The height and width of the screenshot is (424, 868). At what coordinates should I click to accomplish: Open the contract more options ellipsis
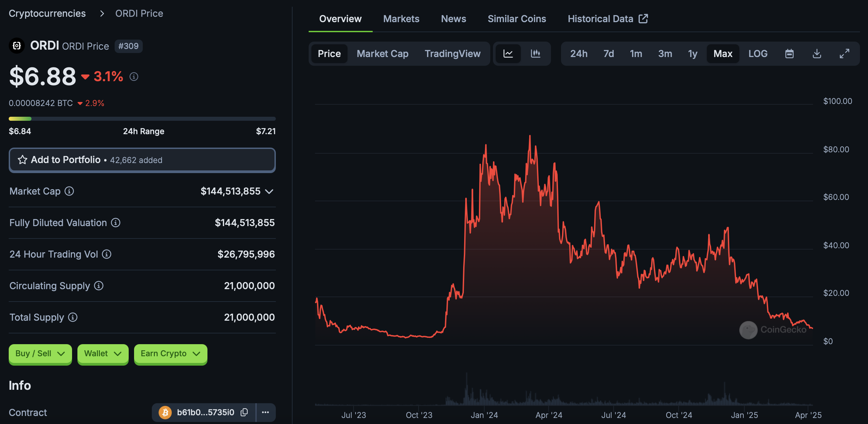pyautogui.click(x=265, y=412)
